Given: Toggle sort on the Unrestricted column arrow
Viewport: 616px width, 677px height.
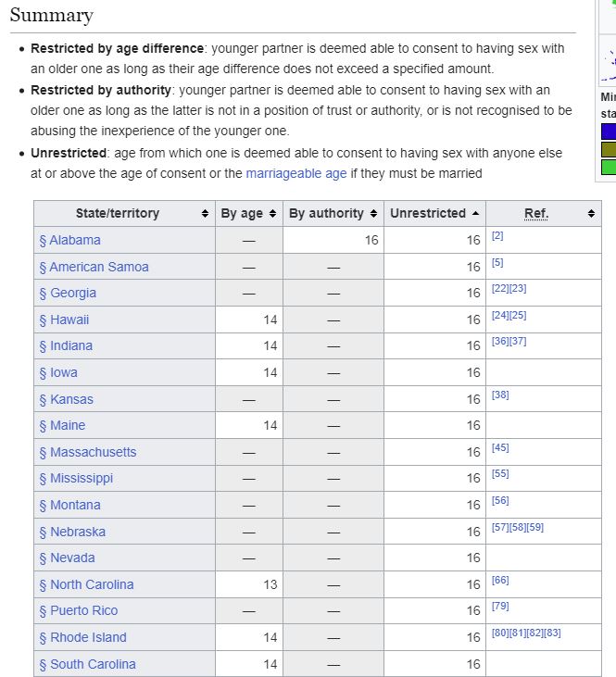Looking at the screenshot, I should (475, 213).
